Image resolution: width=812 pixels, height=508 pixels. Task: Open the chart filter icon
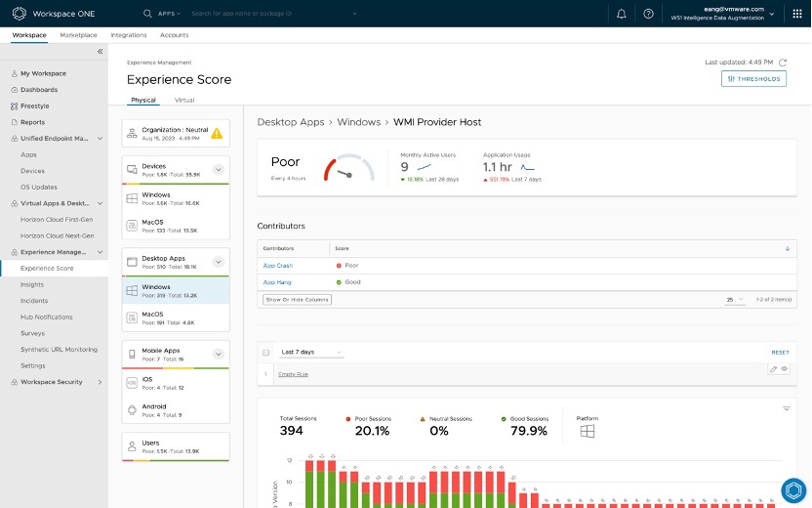click(x=786, y=408)
